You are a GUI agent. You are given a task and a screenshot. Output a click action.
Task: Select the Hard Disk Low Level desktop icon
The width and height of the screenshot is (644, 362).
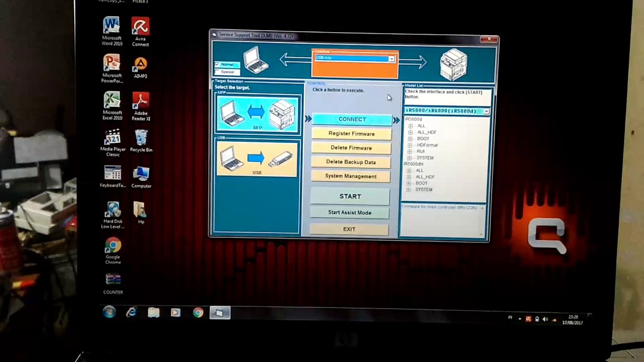click(113, 215)
